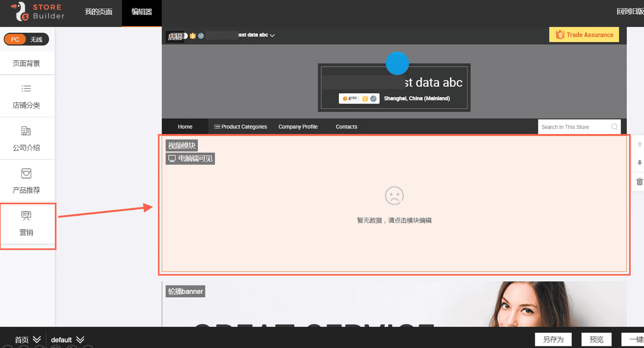Switch to PC view mode
The width and height of the screenshot is (644, 348).
click(15, 39)
